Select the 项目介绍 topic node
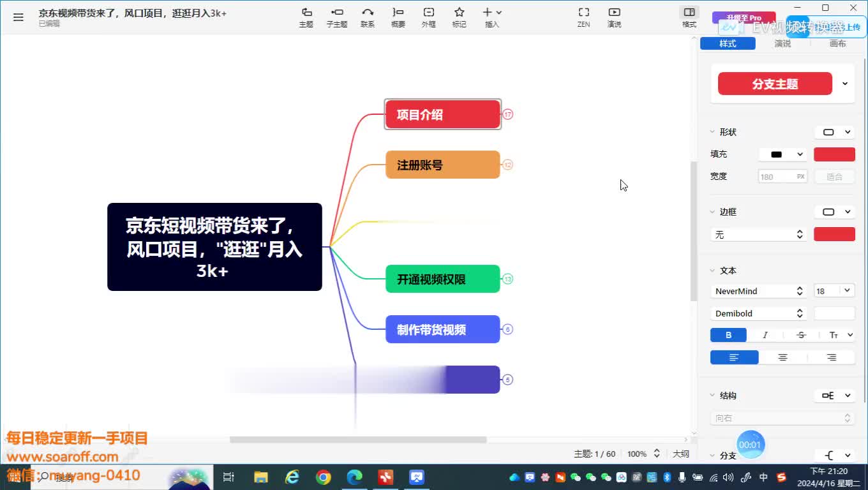The height and width of the screenshot is (490, 868). [443, 114]
